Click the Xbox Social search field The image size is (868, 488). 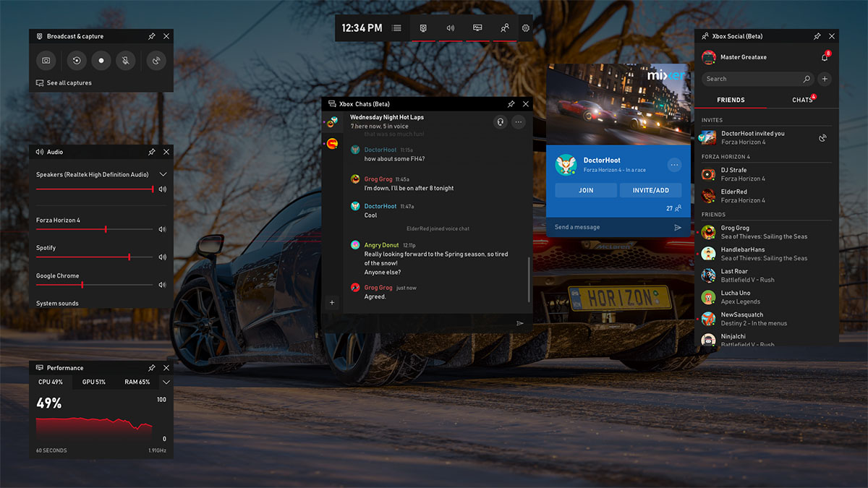(757, 79)
